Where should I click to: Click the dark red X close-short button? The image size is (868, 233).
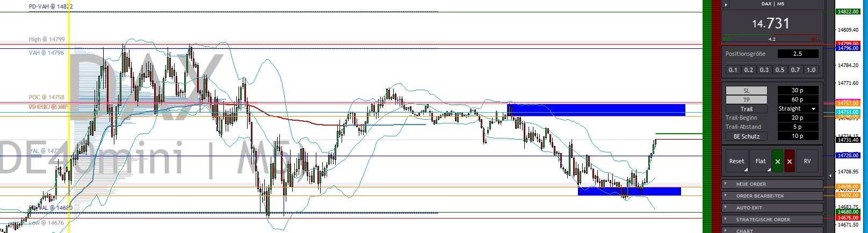[x=789, y=161]
